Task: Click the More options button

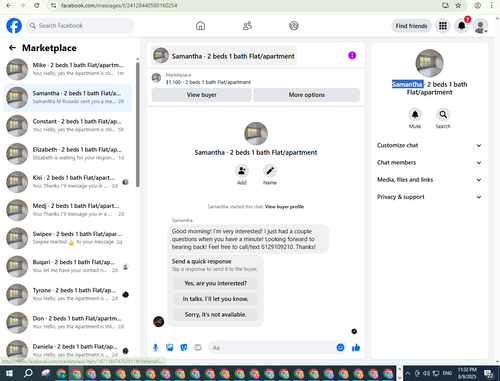Action: tap(307, 95)
